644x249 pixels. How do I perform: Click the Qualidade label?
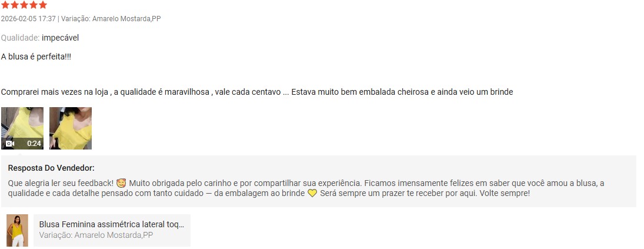click(x=20, y=38)
